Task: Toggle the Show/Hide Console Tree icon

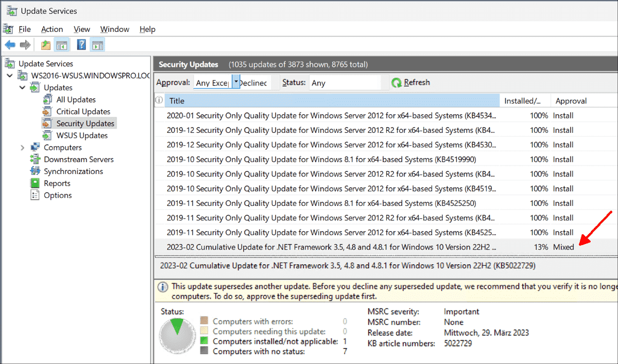Action: (x=62, y=45)
